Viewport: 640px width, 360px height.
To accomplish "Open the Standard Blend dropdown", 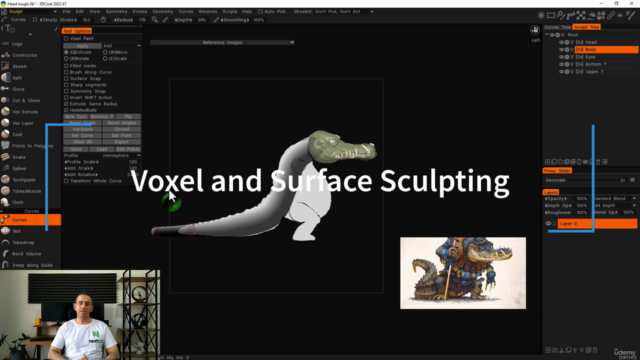I will [614, 198].
